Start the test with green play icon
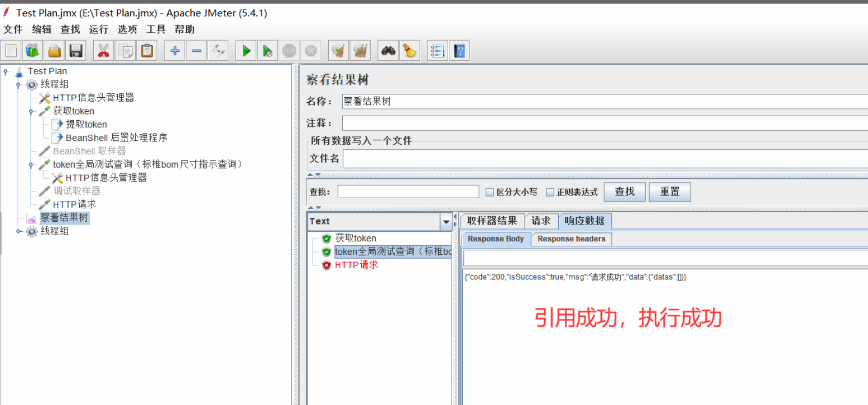 [246, 51]
